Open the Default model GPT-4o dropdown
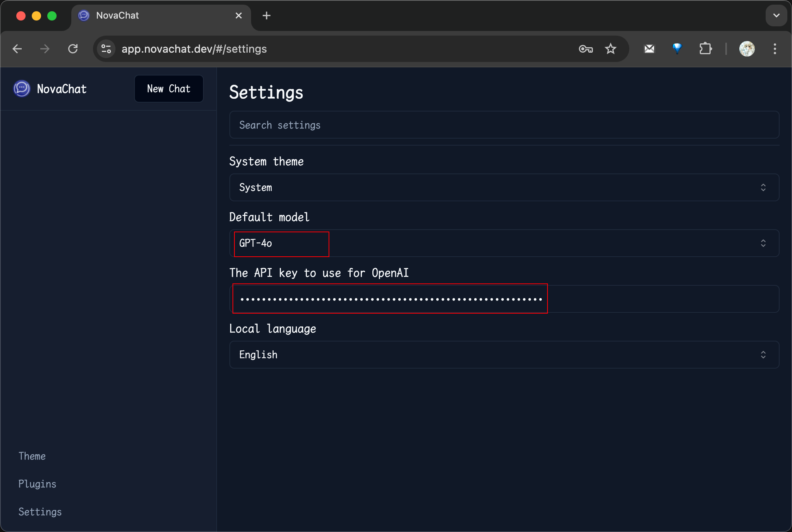The height and width of the screenshot is (532, 792). (504, 243)
